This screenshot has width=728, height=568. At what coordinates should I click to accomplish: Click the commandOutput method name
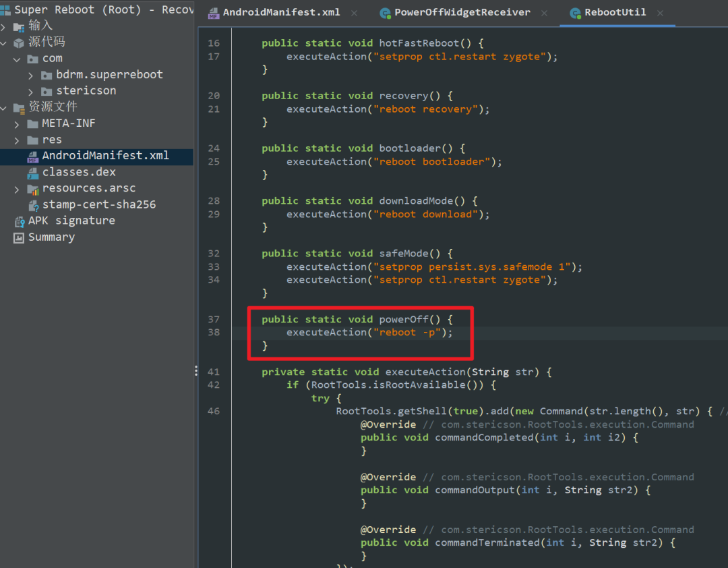(475, 490)
